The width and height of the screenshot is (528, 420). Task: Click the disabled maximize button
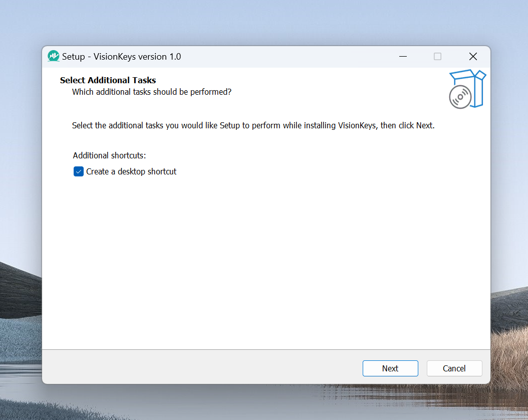(x=437, y=56)
